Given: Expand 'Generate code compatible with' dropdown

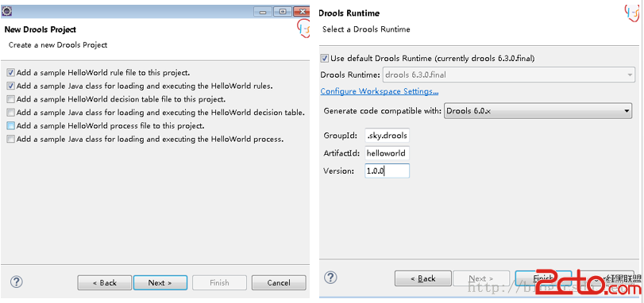Looking at the screenshot, I should point(538,111).
